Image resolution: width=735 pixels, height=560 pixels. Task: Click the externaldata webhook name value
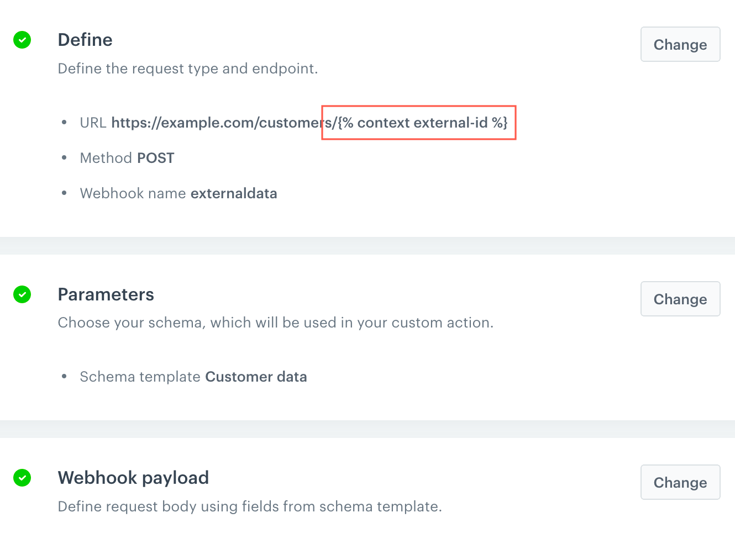point(234,193)
